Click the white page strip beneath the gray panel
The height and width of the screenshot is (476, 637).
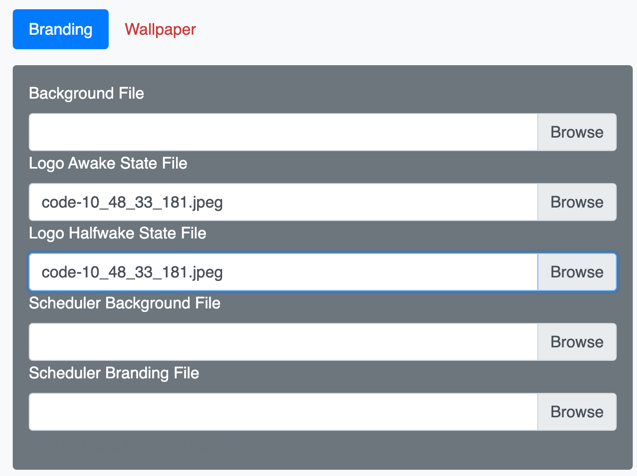(x=320, y=473)
